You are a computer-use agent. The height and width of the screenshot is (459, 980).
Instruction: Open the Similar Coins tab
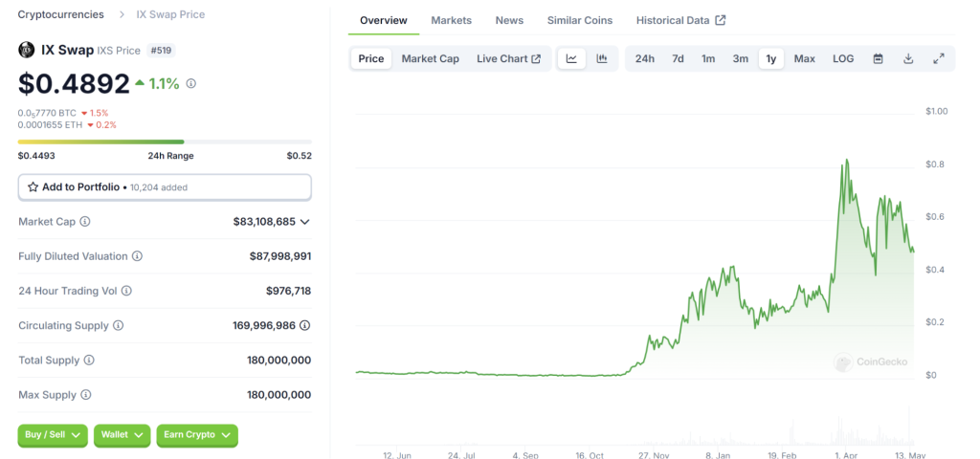tap(580, 20)
